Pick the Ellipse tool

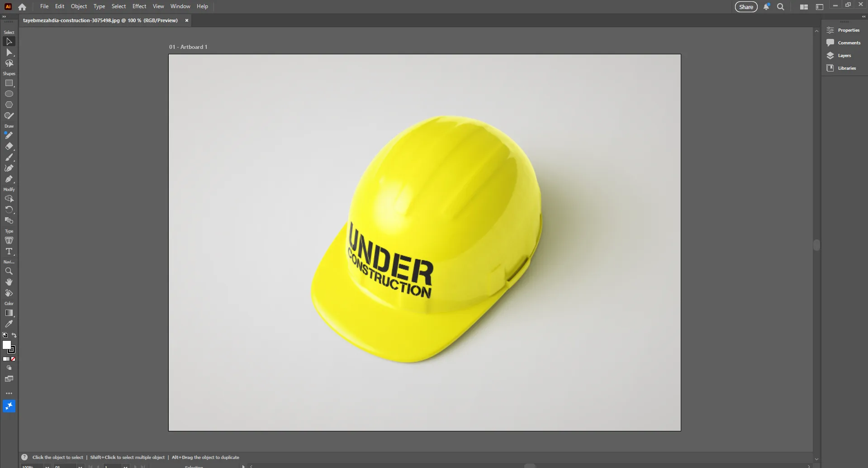9,94
